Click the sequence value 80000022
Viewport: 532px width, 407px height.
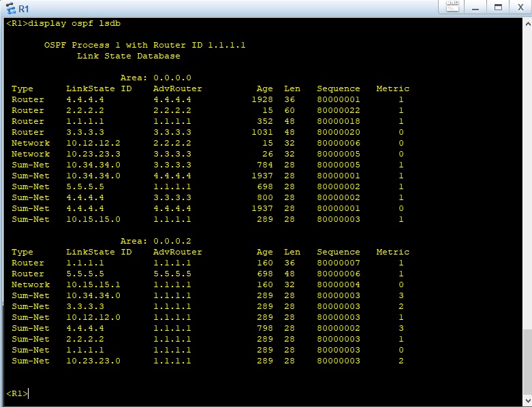coord(339,110)
